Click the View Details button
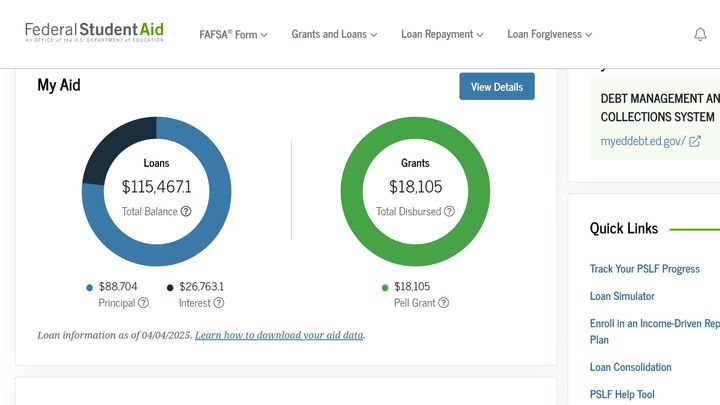 497,86
